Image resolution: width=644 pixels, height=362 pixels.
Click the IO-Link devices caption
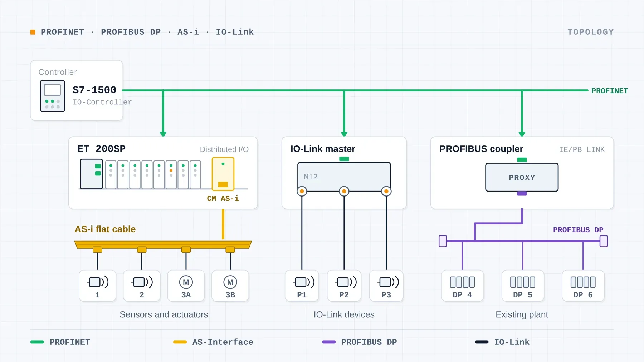344,314
